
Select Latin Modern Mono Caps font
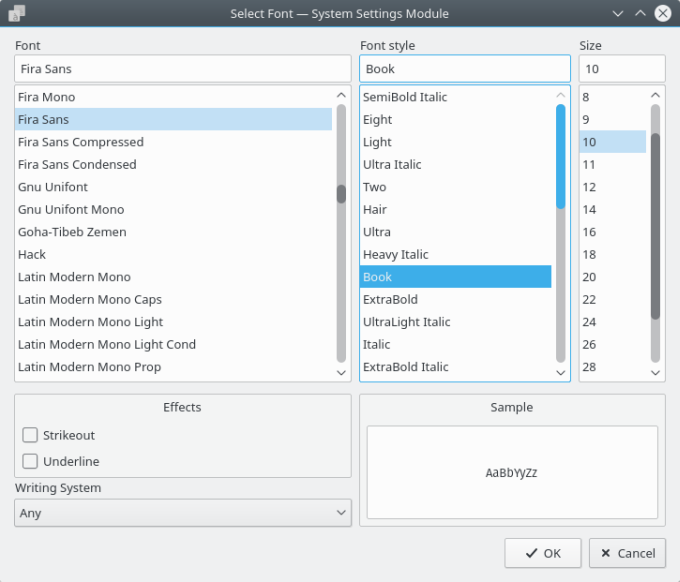tap(173, 299)
